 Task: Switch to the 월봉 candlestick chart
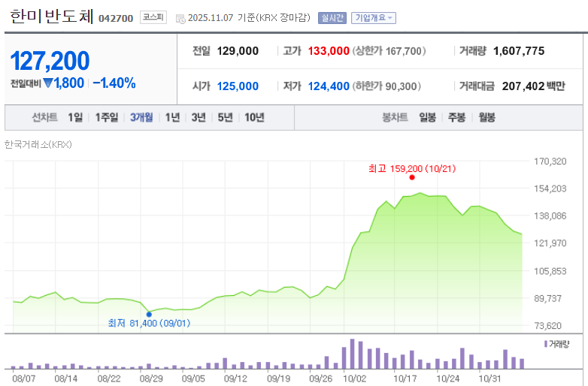point(486,118)
